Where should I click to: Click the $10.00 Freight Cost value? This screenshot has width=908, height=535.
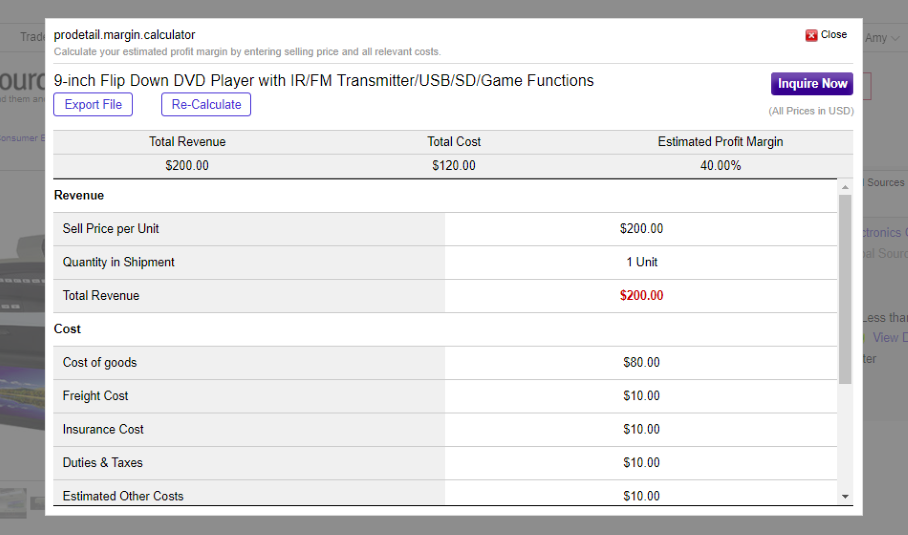[641, 396]
